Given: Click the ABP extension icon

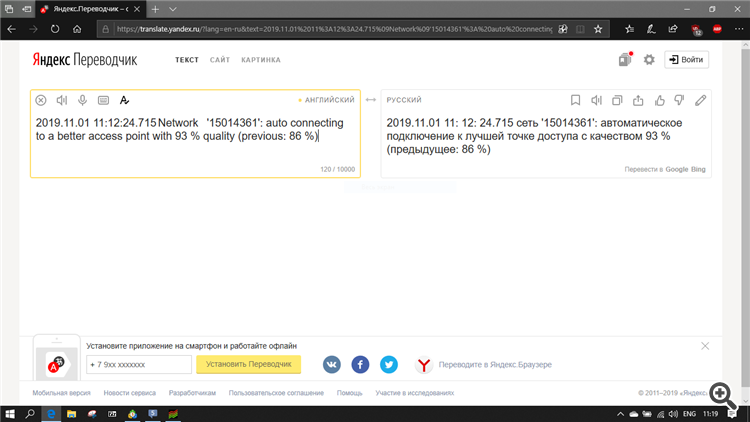Looking at the screenshot, I should pyautogui.click(x=717, y=29).
